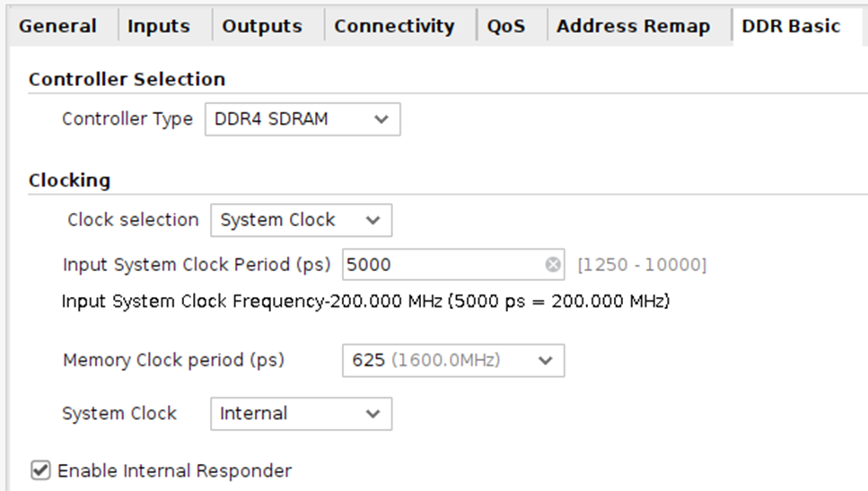Select the Connectivity tab
Image resolution: width=868 pixels, height=491 pixels.
pos(394,26)
